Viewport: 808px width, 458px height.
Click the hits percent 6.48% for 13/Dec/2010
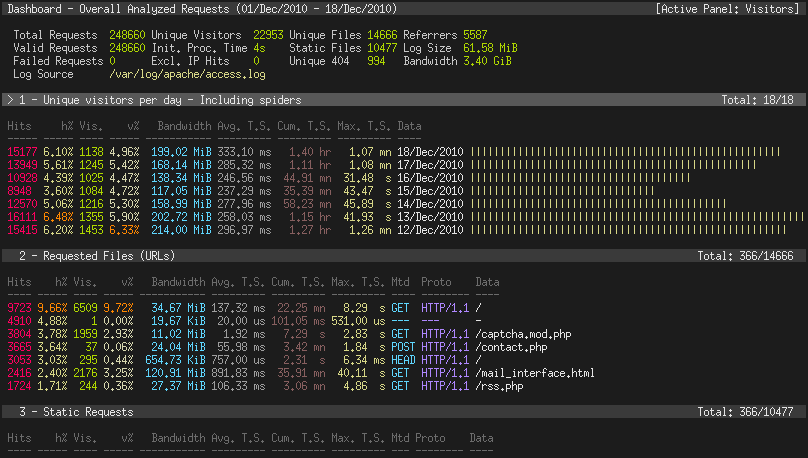[x=58, y=217]
